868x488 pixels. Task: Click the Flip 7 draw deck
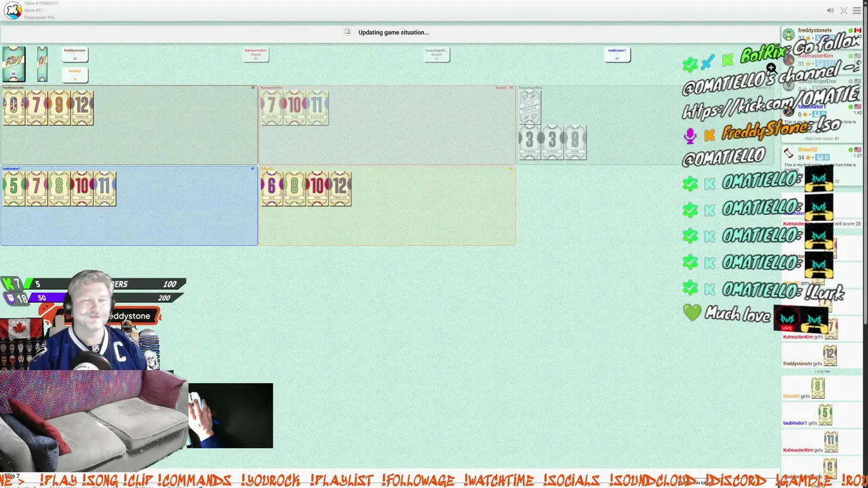click(x=14, y=64)
